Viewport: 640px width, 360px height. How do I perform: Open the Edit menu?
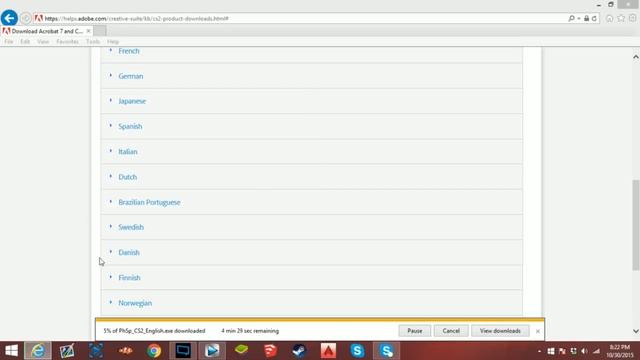tap(25, 42)
